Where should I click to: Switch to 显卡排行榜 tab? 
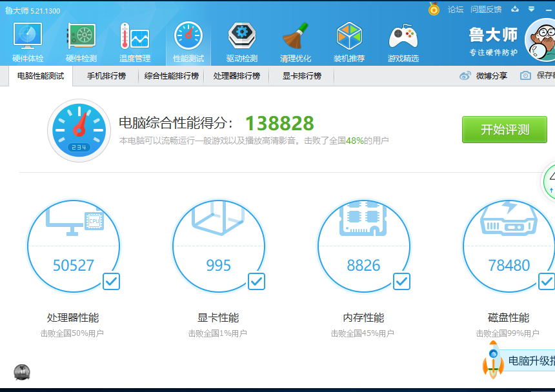coord(301,76)
